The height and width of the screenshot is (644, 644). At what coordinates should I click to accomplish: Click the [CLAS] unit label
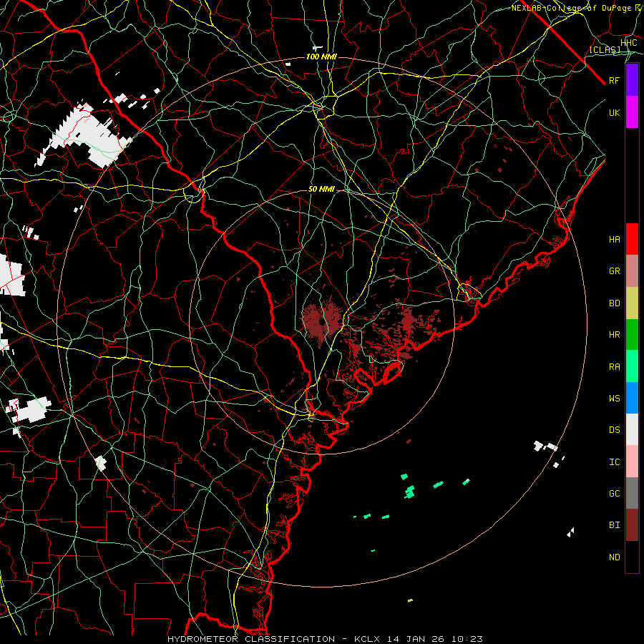click(605, 50)
